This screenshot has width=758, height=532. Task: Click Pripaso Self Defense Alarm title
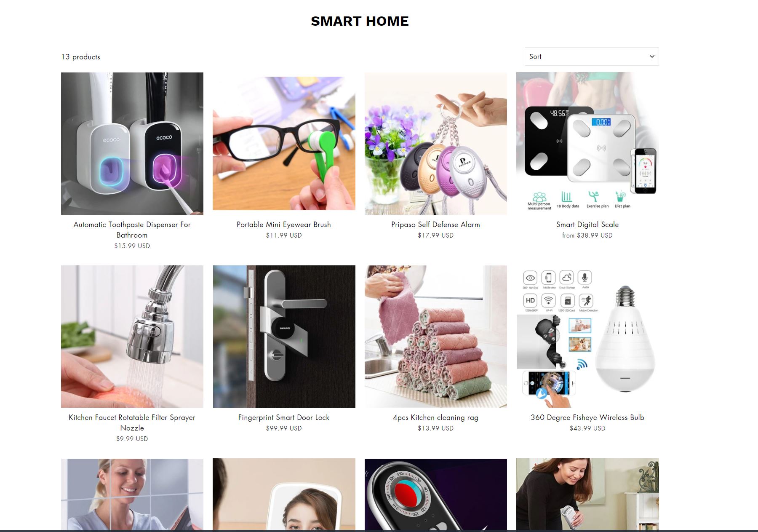tap(436, 225)
